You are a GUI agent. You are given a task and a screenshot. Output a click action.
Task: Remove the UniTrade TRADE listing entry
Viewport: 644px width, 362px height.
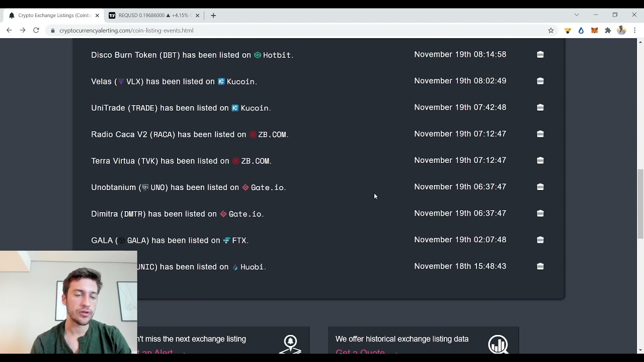click(540, 107)
